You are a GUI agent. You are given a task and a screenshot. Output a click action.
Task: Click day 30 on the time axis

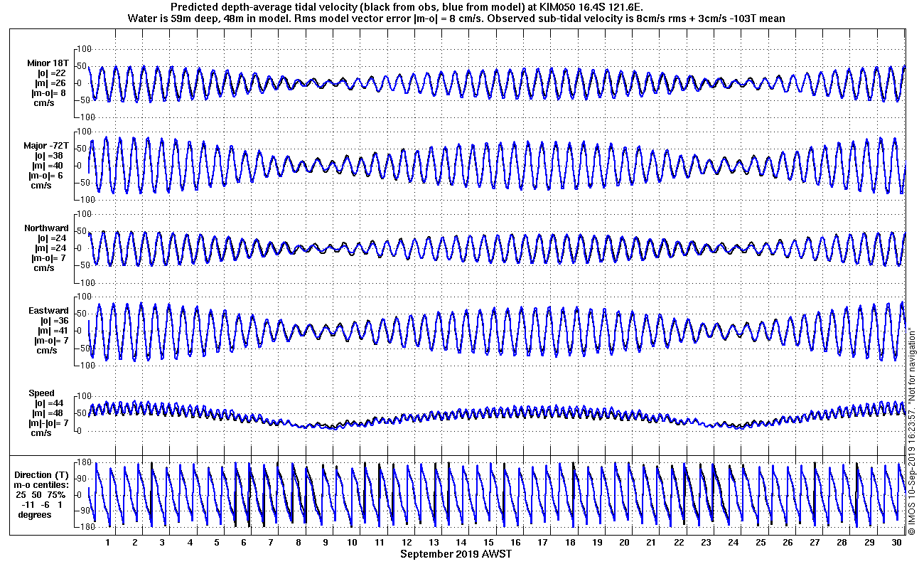coord(897,542)
